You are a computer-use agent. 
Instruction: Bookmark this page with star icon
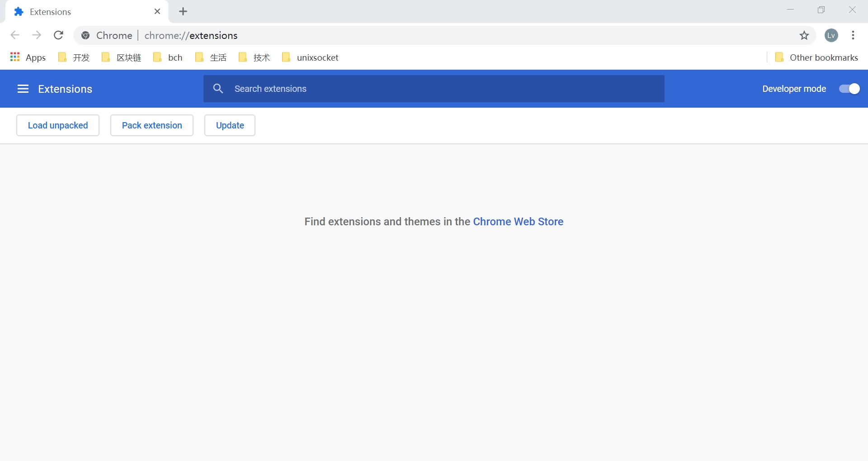coord(804,35)
